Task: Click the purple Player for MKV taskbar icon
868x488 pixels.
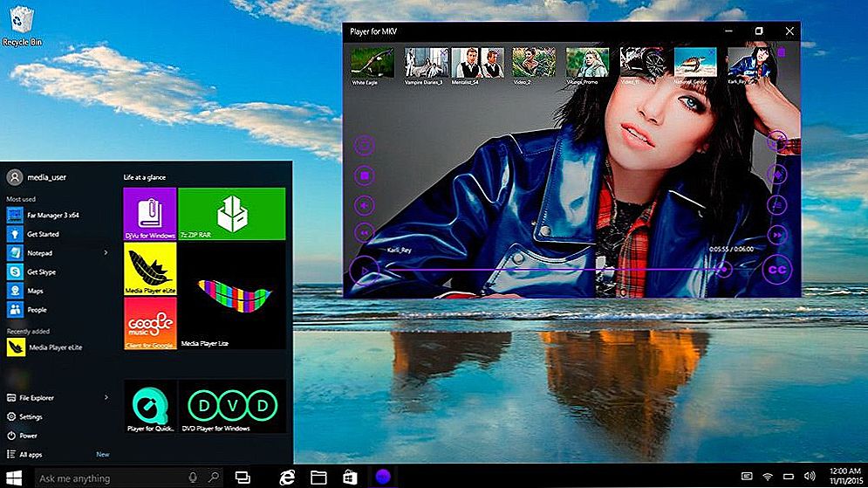Action: point(382,477)
